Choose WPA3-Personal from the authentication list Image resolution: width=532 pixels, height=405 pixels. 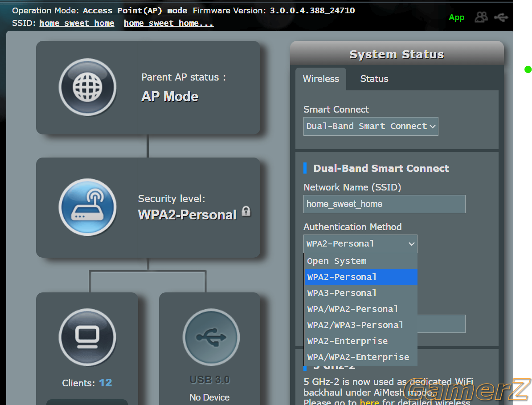tap(361, 293)
